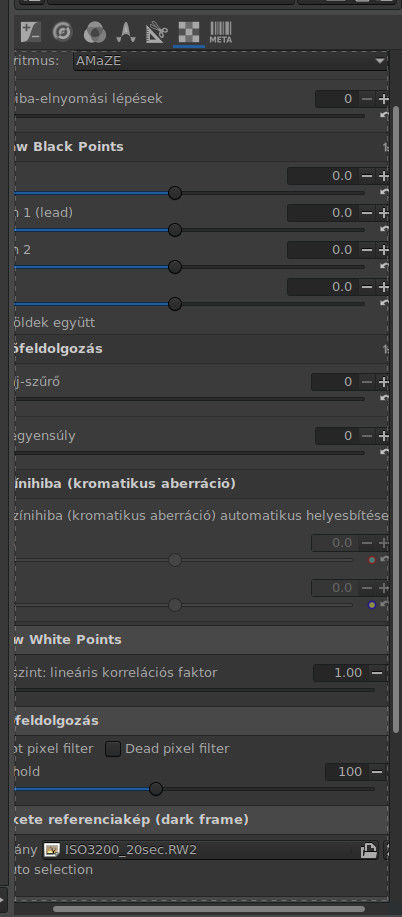Image resolution: width=402 pixels, height=917 pixels.
Task: Open the Detail tab icon
Action: click(61, 32)
